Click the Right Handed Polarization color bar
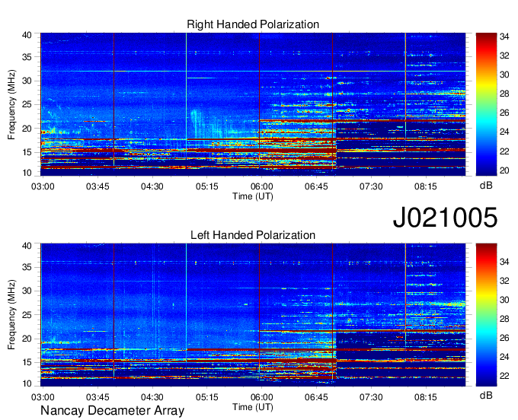Image resolution: width=518 pixels, height=420 pixels. (x=486, y=104)
